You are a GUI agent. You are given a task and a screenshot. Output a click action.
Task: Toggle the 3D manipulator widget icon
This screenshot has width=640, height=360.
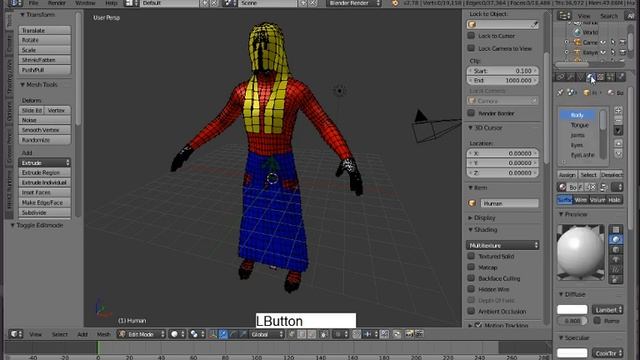click(x=213, y=334)
